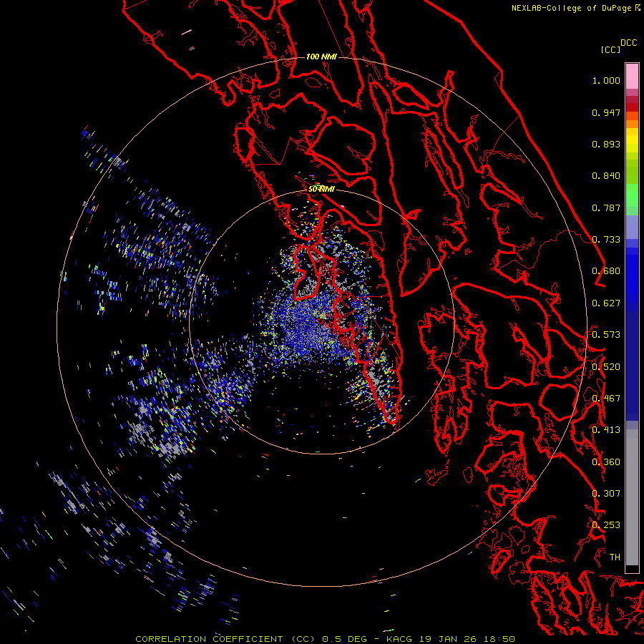Click the green segment of the color bar
644x644 pixels.
point(632,195)
